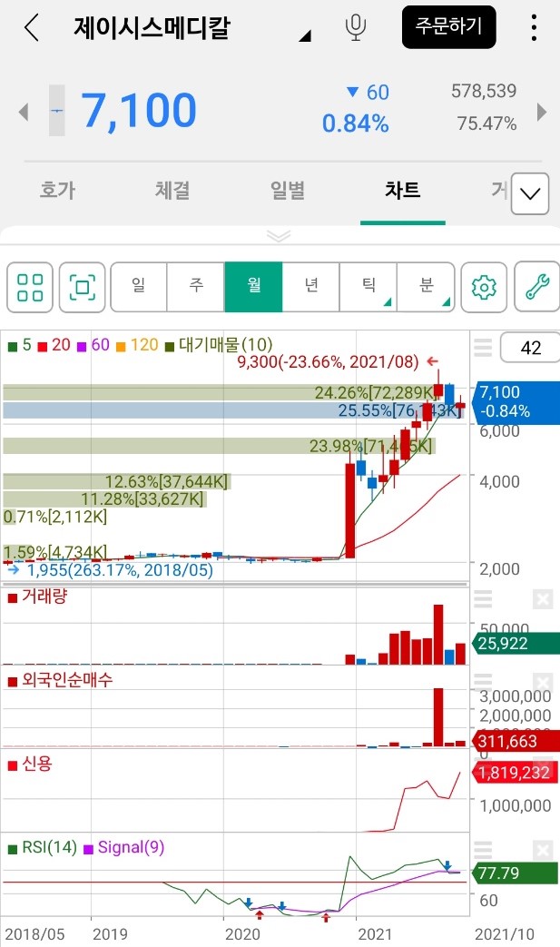
Task: Go to next stock with right arrow
Action: (541, 112)
